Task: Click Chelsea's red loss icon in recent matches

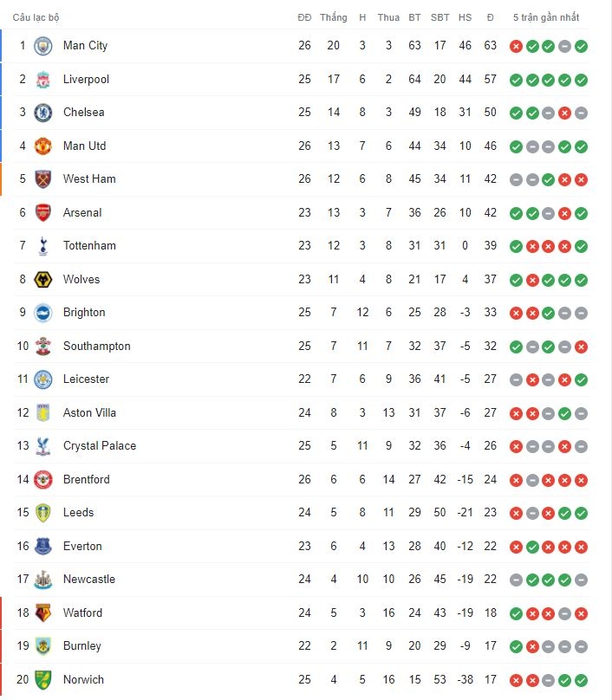Action: [x=564, y=113]
